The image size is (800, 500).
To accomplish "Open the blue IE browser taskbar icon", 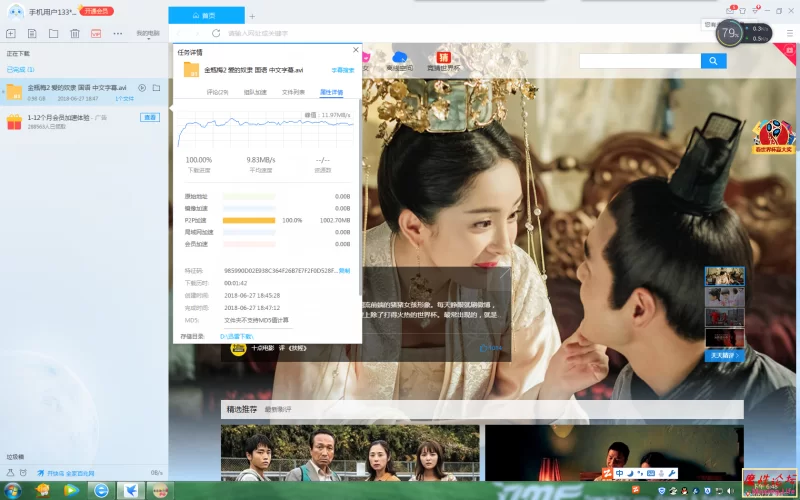I will tap(101, 491).
